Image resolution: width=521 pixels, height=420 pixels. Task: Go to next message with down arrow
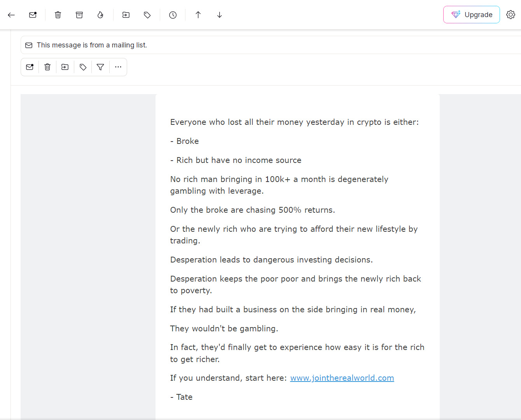220,15
